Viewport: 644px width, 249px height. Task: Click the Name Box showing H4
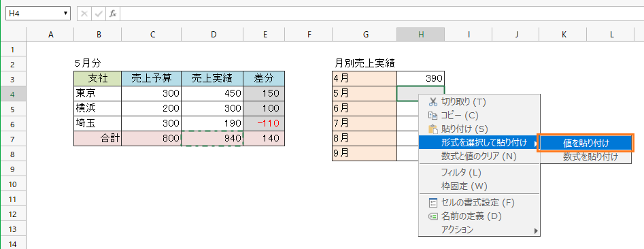[x=38, y=14]
